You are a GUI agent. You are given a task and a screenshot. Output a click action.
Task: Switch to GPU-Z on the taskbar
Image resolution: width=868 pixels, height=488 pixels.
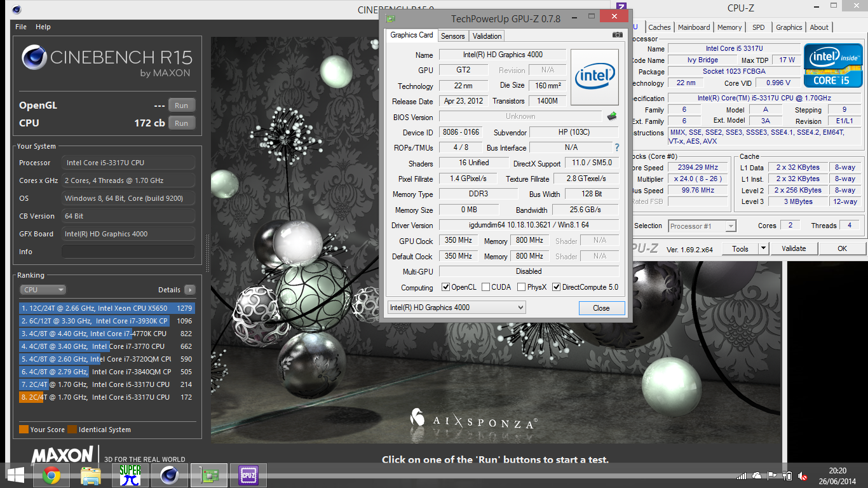click(208, 475)
